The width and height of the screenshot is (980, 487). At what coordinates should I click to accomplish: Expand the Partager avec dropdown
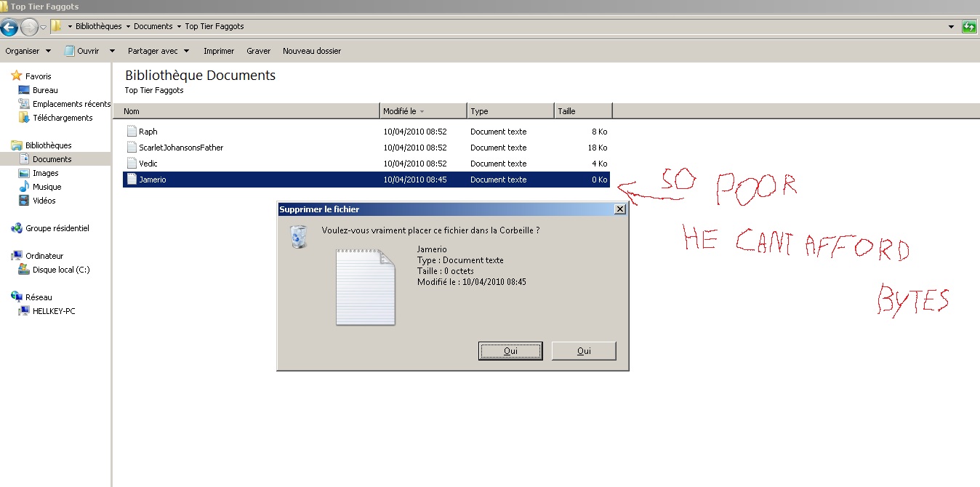[x=158, y=51]
